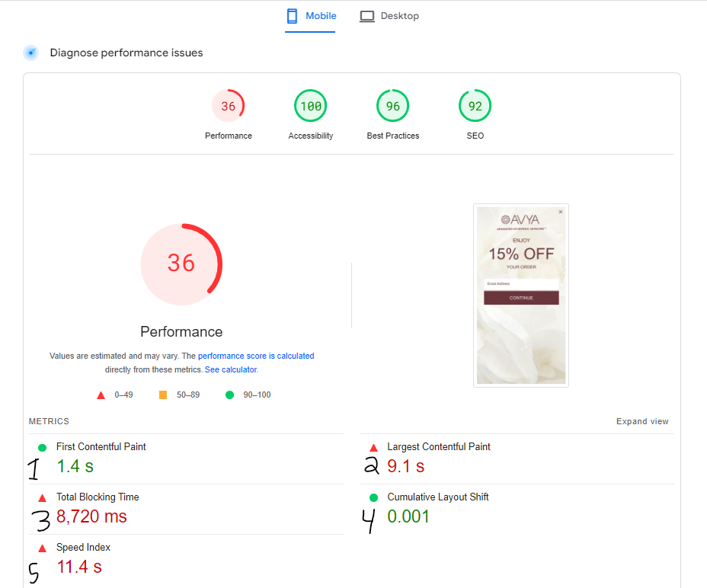Click the green circle 90–100 legend icon
Screen dimensions: 707x588
click(x=229, y=395)
